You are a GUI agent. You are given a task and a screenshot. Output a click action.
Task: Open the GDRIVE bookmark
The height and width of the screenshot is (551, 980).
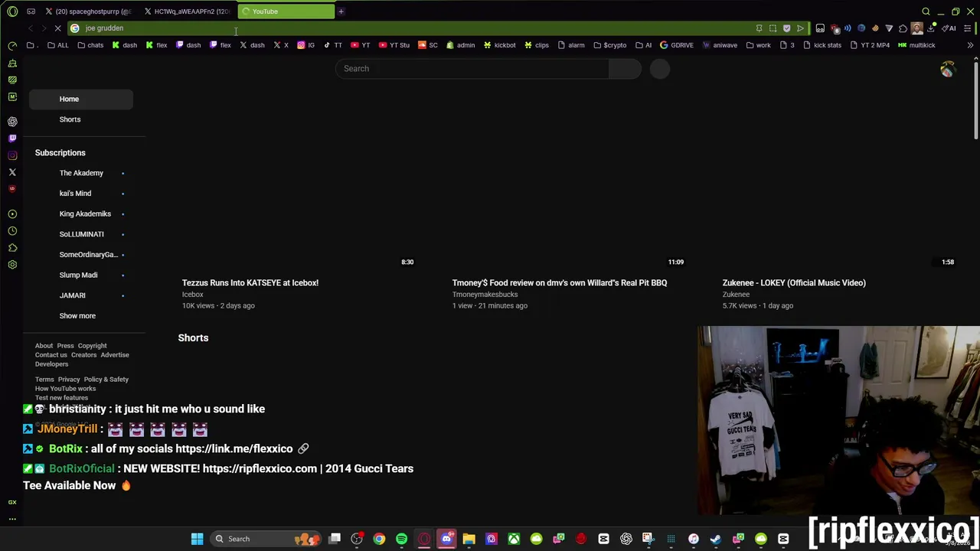[677, 45]
